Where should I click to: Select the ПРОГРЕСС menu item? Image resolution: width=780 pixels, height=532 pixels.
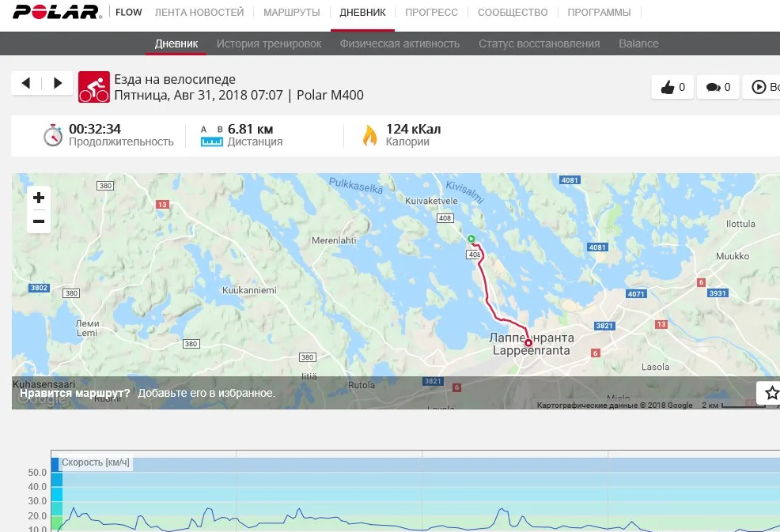click(431, 12)
